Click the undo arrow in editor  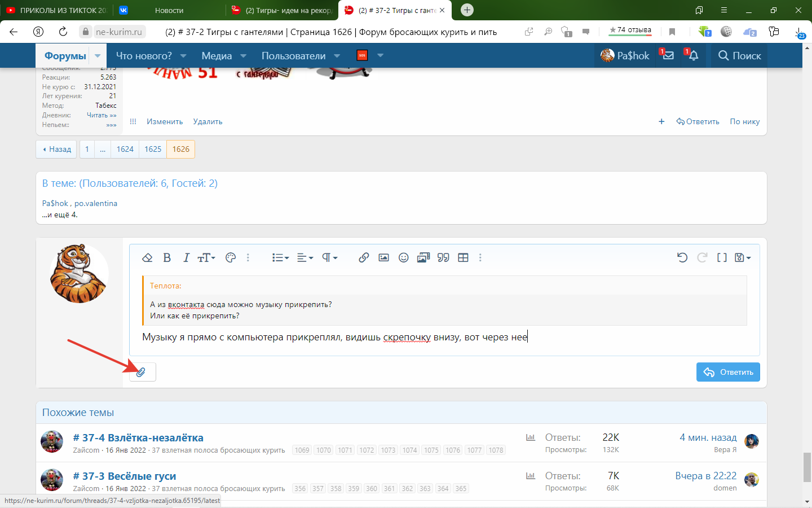[682, 257]
